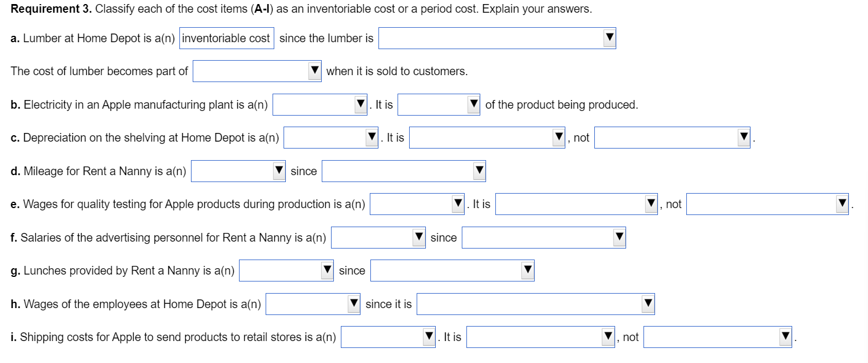The height and width of the screenshot is (363, 868).
Task: Expand the 'It is' dropdown in item e
Action: [x=651, y=203]
